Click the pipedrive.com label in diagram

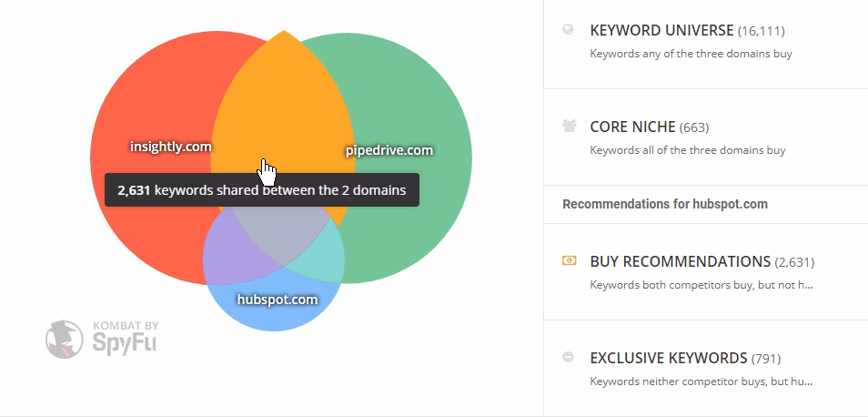click(x=389, y=150)
